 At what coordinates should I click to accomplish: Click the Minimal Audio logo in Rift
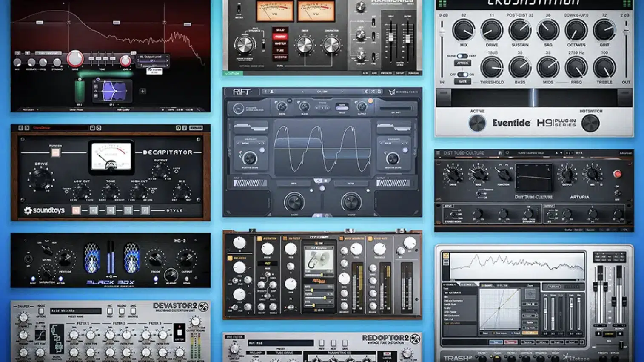tap(403, 92)
